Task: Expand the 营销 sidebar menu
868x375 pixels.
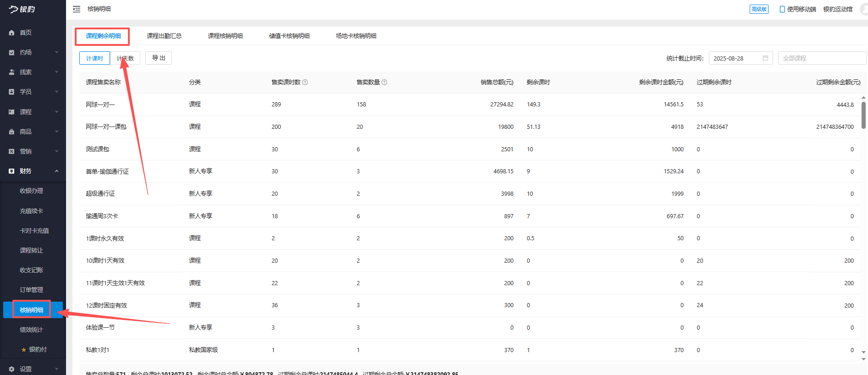Action: (x=33, y=151)
